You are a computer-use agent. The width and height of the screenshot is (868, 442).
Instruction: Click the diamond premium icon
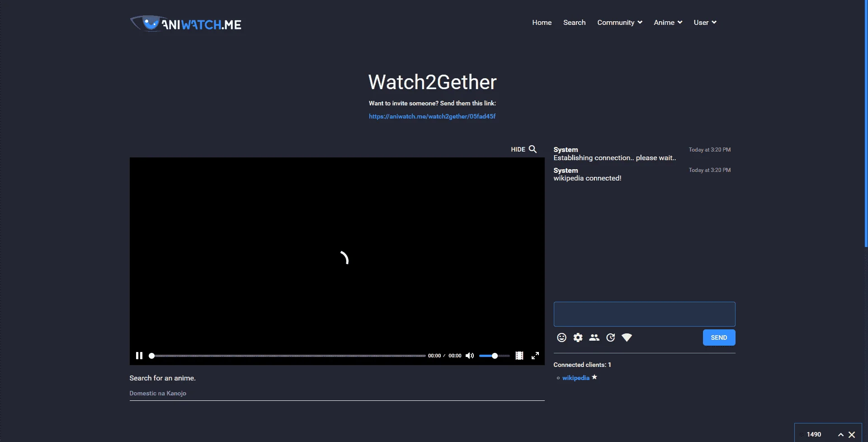click(x=627, y=337)
